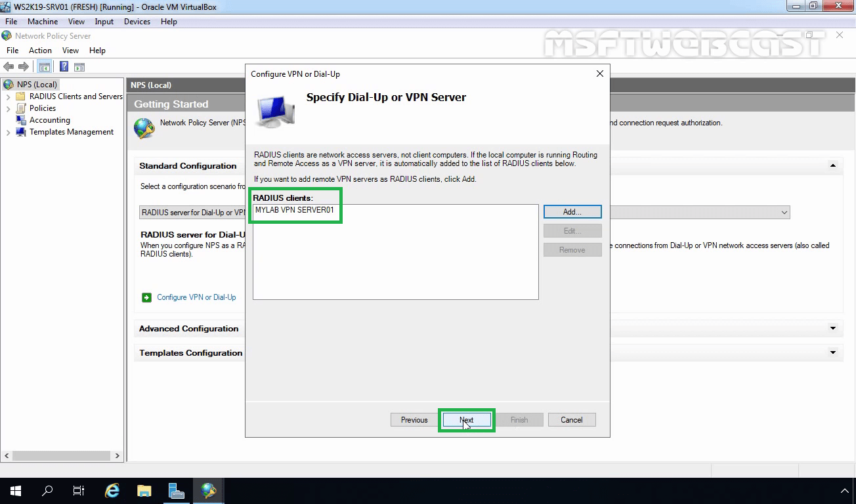Click the Policies scroll icon in tree
Image resolution: width=856 pixels, height=504 pixels.
(20, 108)
